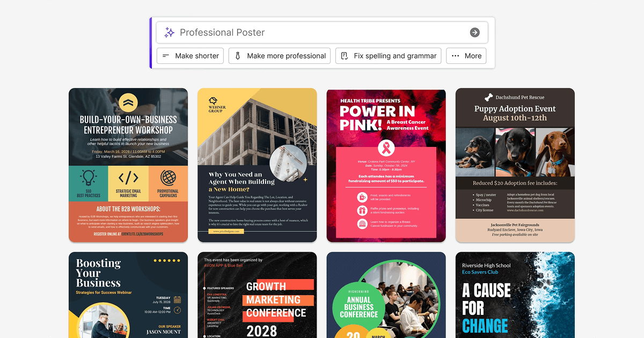The width and height of the screenshot is (644, 338).
Task: Choose Make more professional
Action: tap(280, 56)
